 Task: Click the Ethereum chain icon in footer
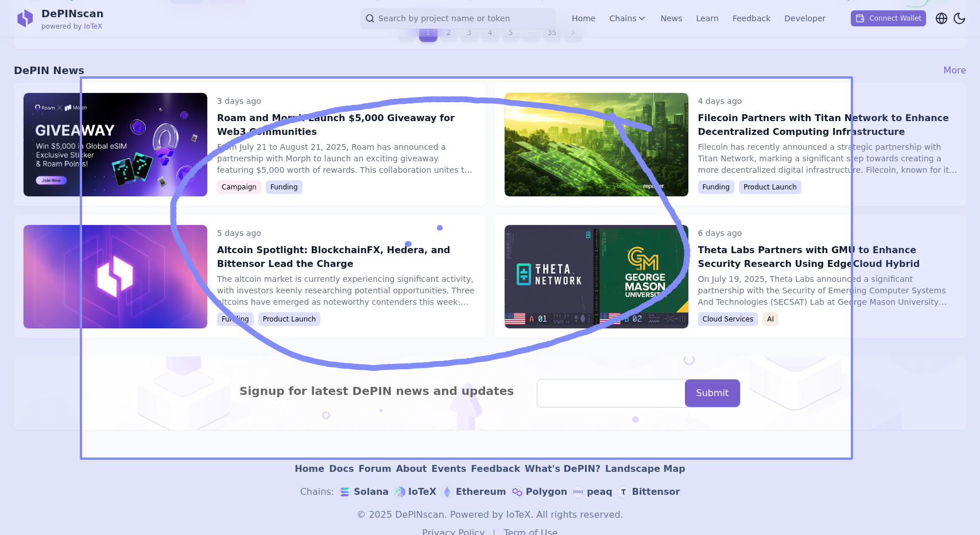pyautogui.click(x=447, y=492)
